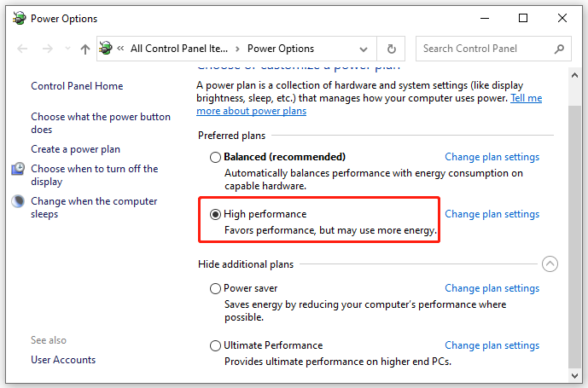The height and width of the screenshot is (388, 588).
Task: Click the sleep moon icon in sidebar
Action: pyautogui.click(x=18, y=201)
